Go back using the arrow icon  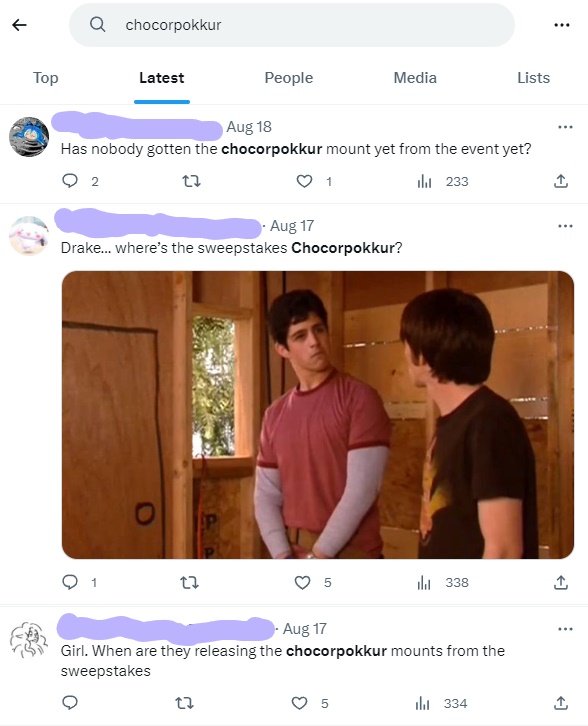tap(19, 25)
